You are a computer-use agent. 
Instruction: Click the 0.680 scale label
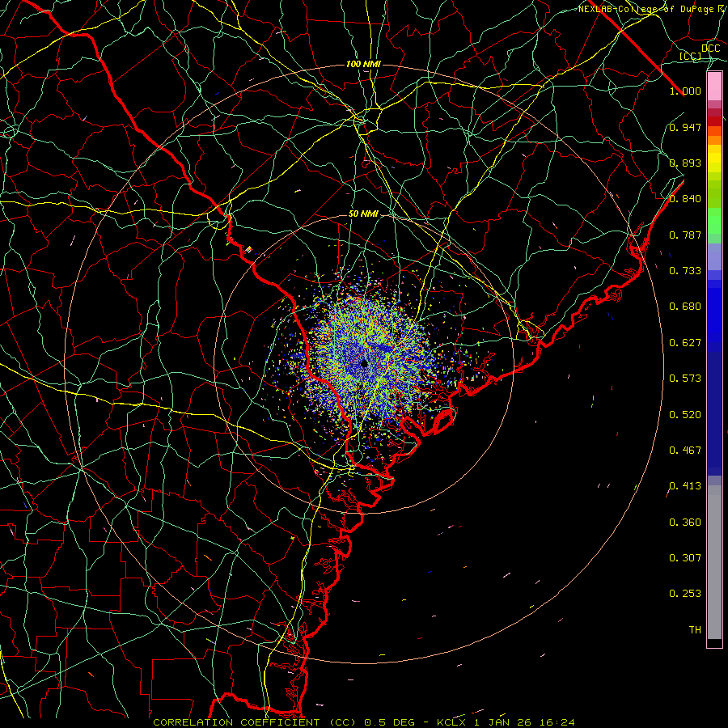point(685,307)
